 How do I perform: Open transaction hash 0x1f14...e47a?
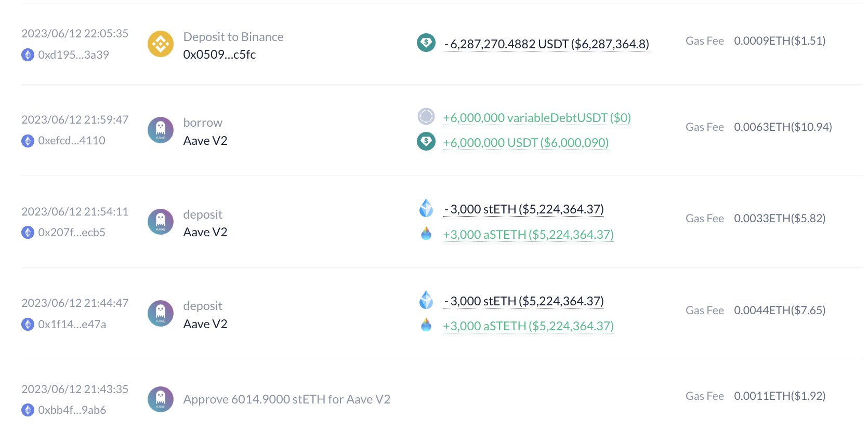click(x=72, y=325)
